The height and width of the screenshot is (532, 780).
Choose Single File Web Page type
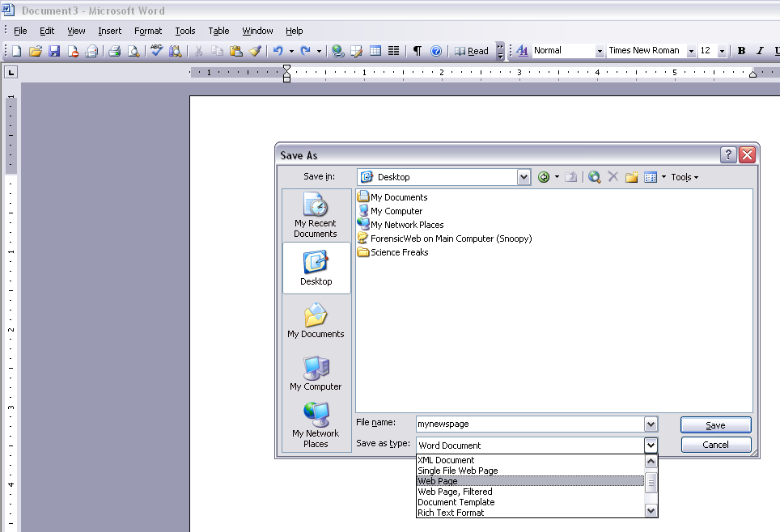click(530, 471)
